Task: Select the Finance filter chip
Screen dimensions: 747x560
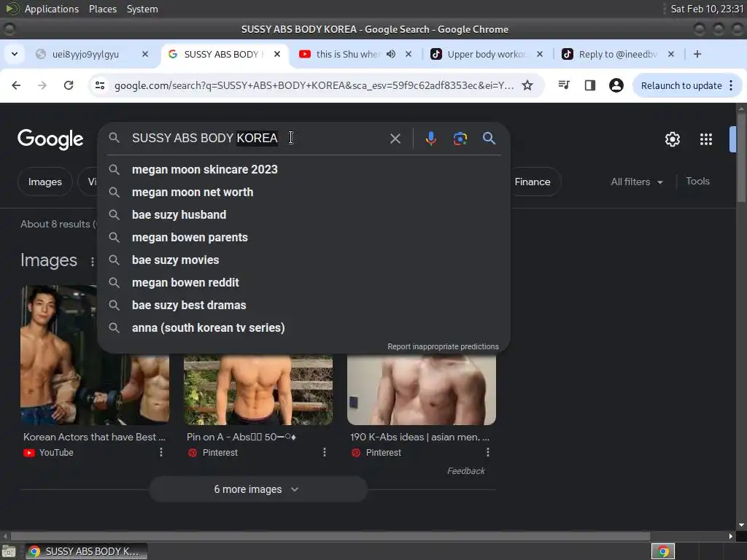Action: pyautogui.click(x=533, y=182)
